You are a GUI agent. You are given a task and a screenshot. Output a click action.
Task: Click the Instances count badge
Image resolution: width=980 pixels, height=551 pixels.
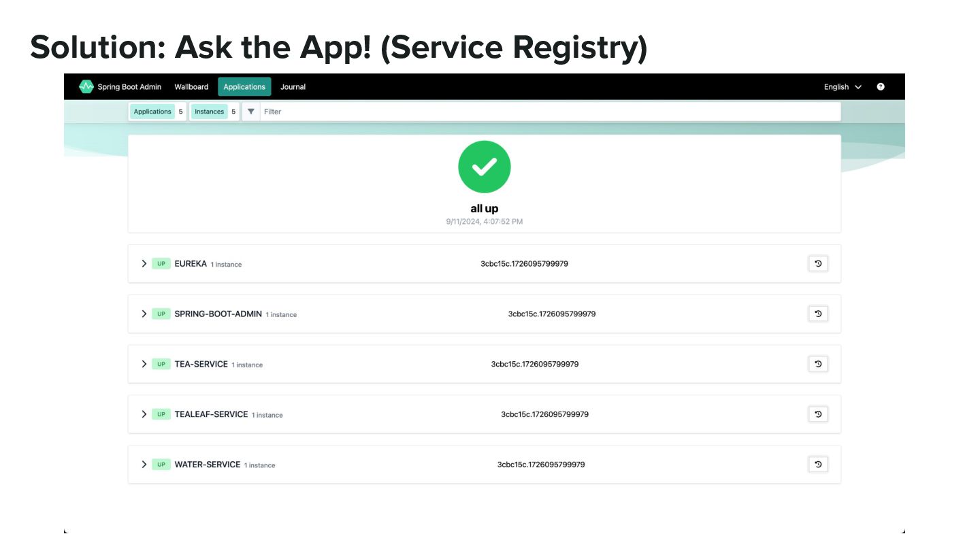coord(214,112)
